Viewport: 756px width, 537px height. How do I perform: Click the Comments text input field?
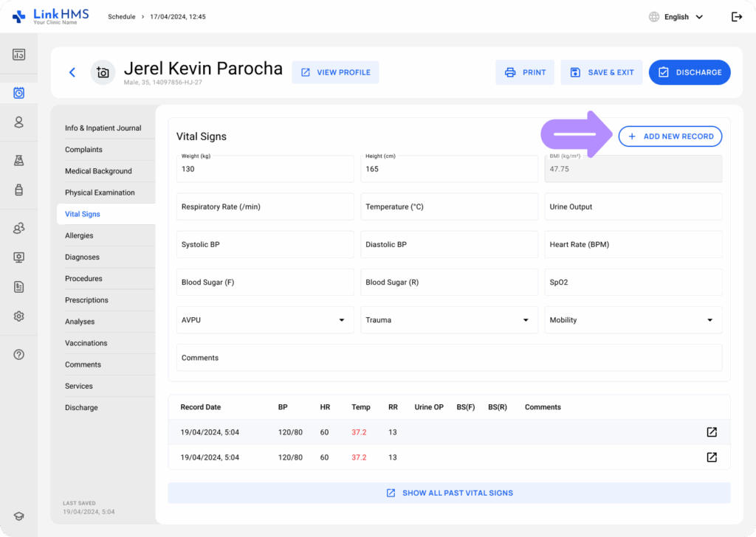[450, 358]
